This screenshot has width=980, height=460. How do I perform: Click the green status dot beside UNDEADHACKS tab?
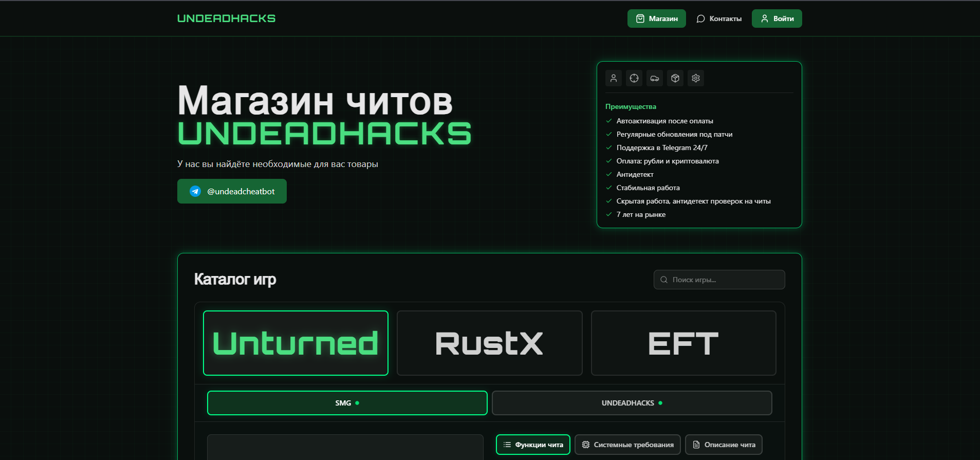(660, 403)
